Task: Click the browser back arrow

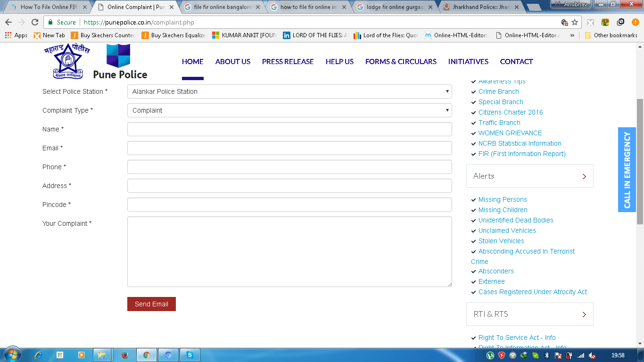Action: click(8, 22)
